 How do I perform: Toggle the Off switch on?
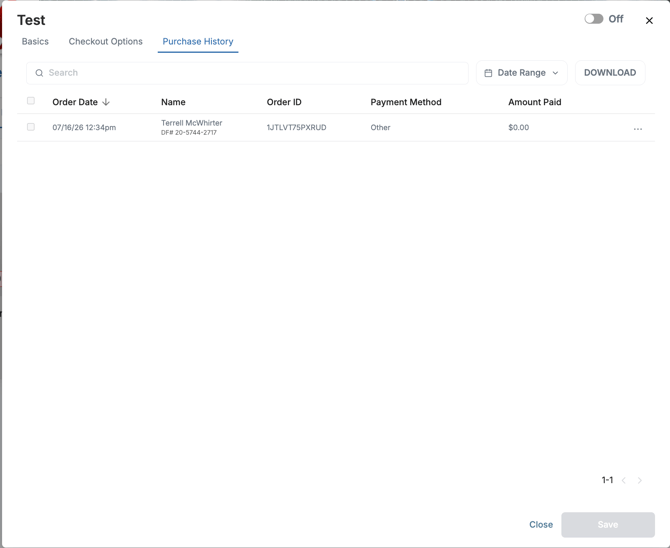(x=594, y=19)
